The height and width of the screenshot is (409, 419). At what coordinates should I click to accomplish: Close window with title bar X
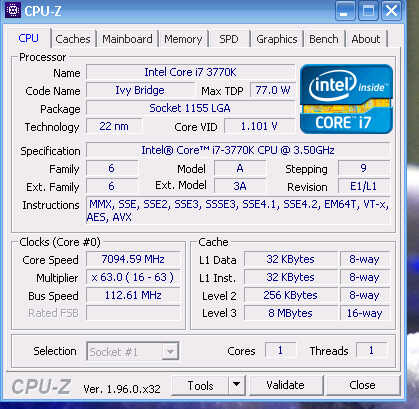[391, 11]
